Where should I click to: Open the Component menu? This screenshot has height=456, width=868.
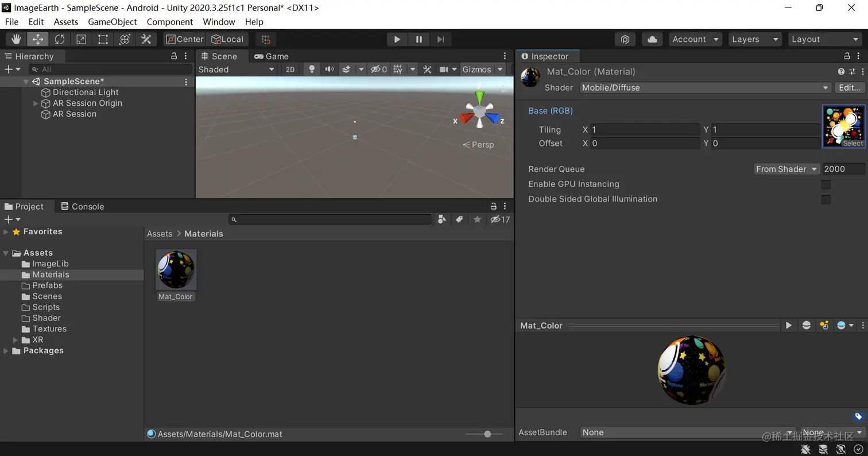click(170, 22)
